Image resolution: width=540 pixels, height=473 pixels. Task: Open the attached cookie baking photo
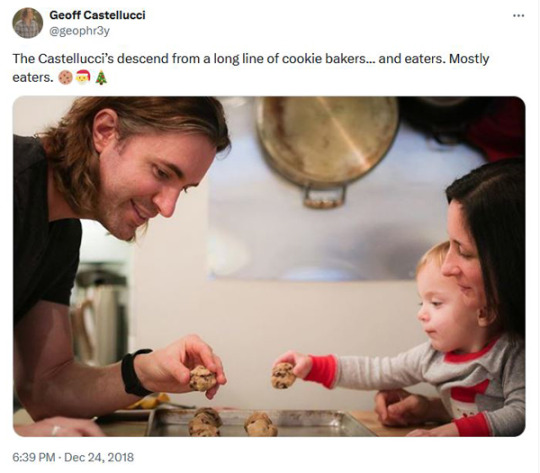[x=269, y=266]
